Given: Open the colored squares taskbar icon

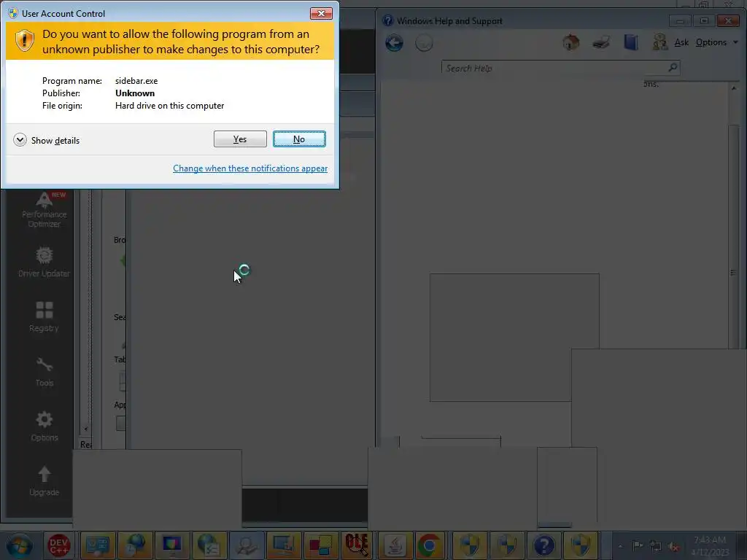Looking at the screenshot, I should [321, 545].
